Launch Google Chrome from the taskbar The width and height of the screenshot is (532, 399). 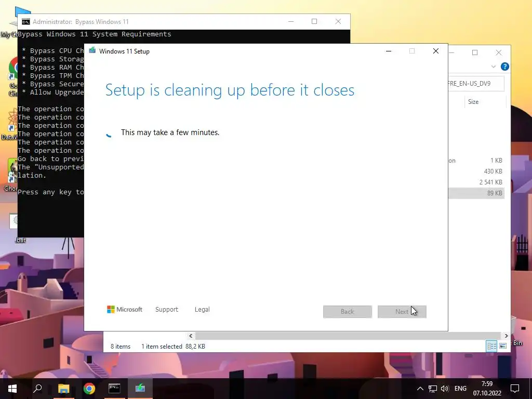[89, 389]
